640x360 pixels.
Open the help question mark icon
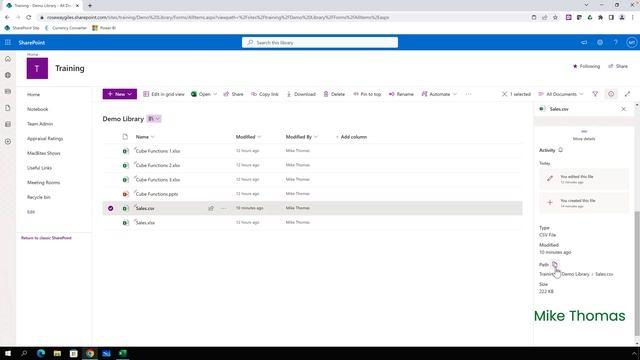tap(616, 42)
